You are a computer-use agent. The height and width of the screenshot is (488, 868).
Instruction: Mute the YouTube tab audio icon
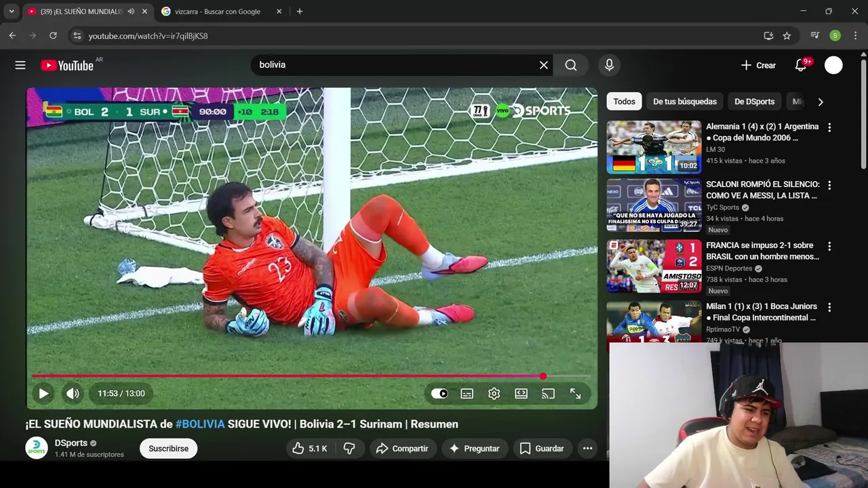tap(131, 12)
